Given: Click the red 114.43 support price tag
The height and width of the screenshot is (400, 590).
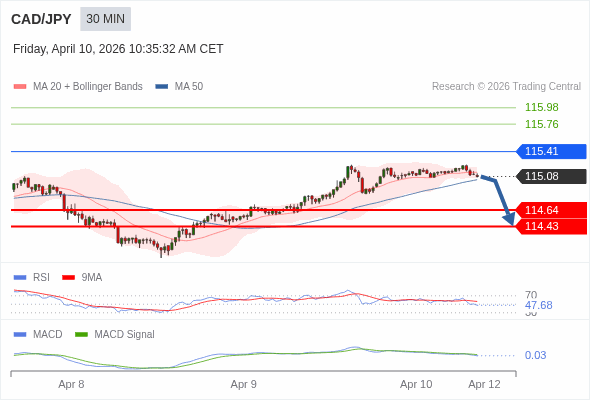Looking at the screenshot, I should click(551, 226).
